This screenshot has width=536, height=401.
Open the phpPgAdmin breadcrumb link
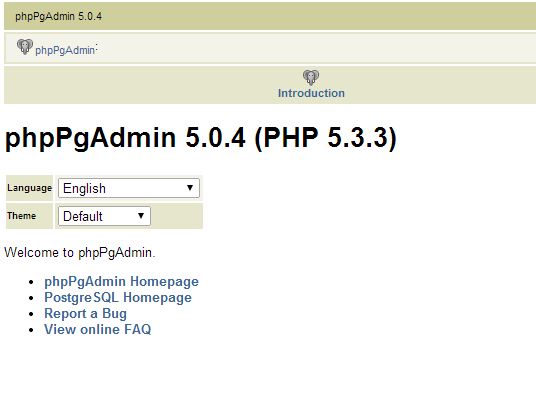point(65,50)
